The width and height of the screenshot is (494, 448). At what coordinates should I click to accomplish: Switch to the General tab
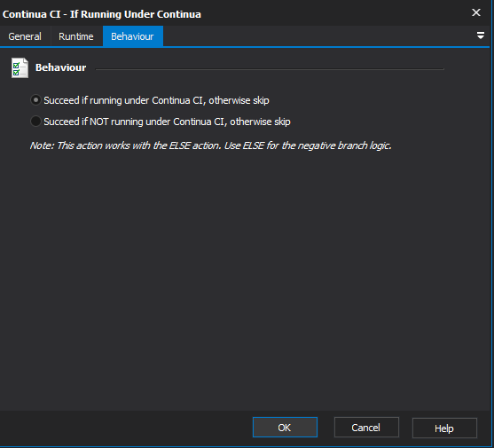click(25, 36)
